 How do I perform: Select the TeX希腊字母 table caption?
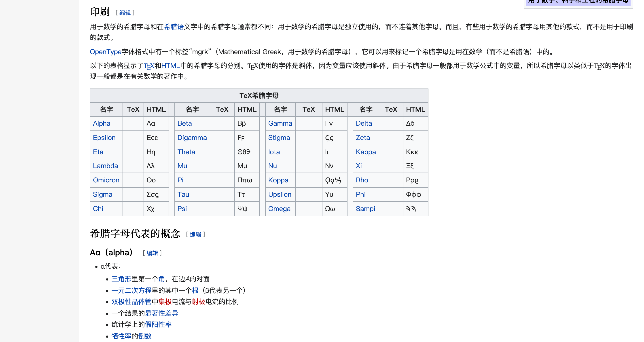[259, 95]
